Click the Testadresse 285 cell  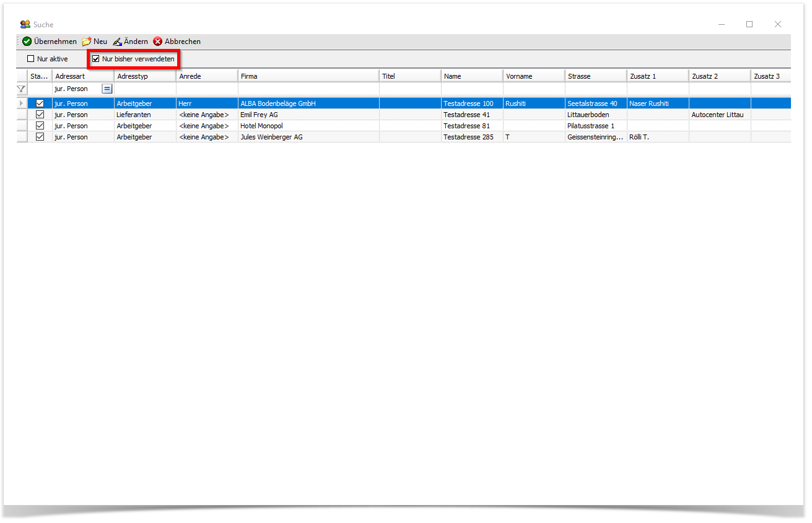pyautogui.click(x=473, y=137)
